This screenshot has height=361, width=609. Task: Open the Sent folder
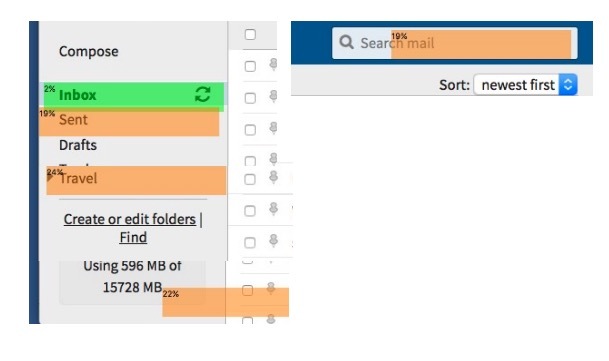pyautogui.click(x=73, y=120)
